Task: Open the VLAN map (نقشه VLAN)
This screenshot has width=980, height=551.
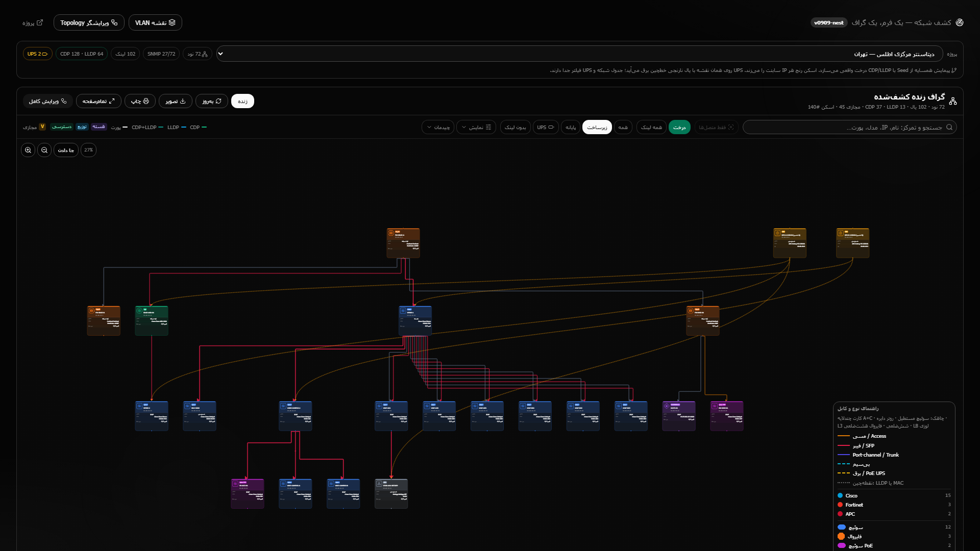Action: pyautogui.click(x=155, y=22)
